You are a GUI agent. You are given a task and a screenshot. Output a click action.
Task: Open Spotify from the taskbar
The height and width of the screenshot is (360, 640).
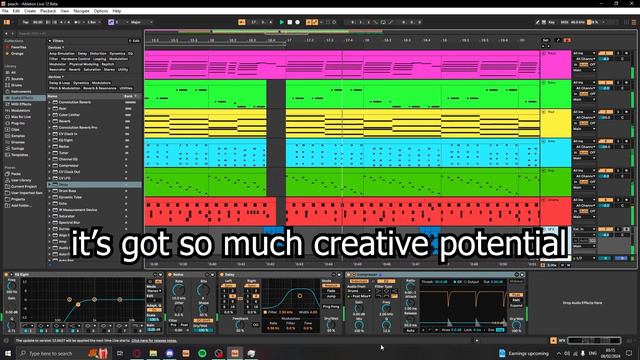[202, 353]
